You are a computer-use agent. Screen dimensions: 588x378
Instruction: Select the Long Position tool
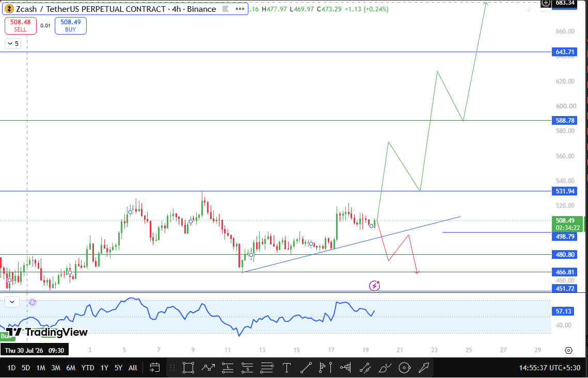pos(228,368)
